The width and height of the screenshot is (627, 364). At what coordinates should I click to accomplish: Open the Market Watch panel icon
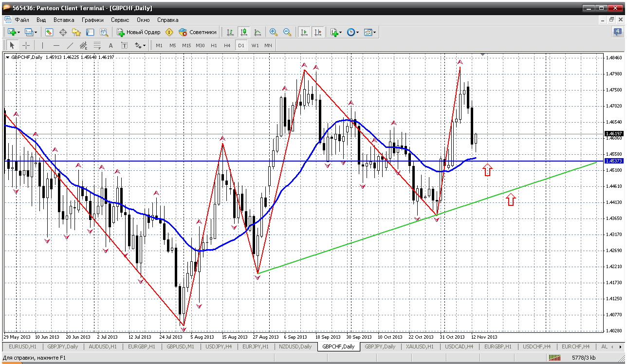pyautogui.click(x=49, y=32)
